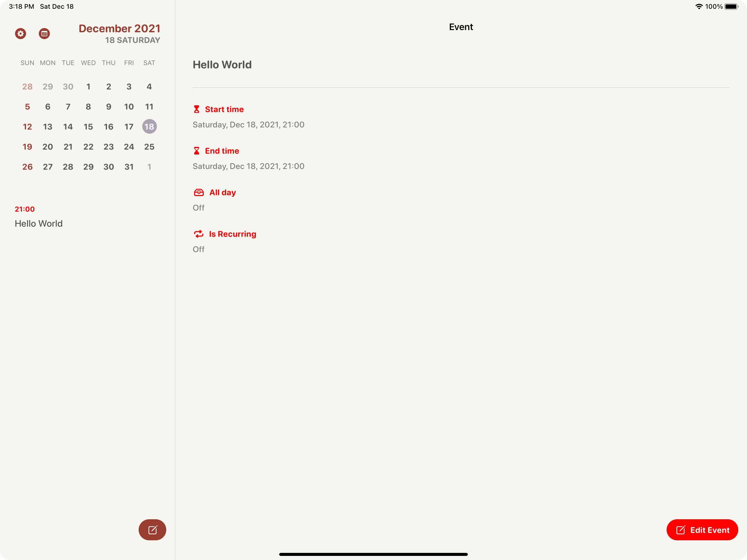Image resolution: width=747 pixels, height=560 pixels.
Task: Tap the compose new event button
Action: [152, 529]
